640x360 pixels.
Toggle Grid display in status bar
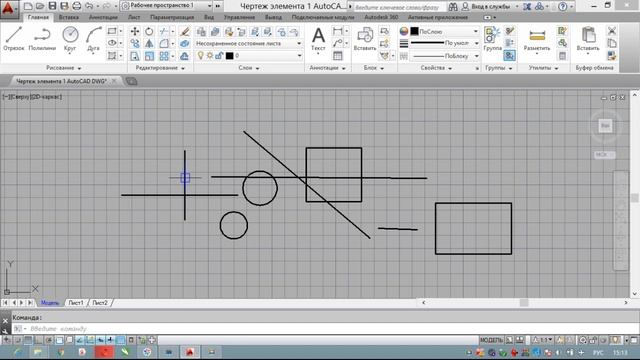click(28, 340)
